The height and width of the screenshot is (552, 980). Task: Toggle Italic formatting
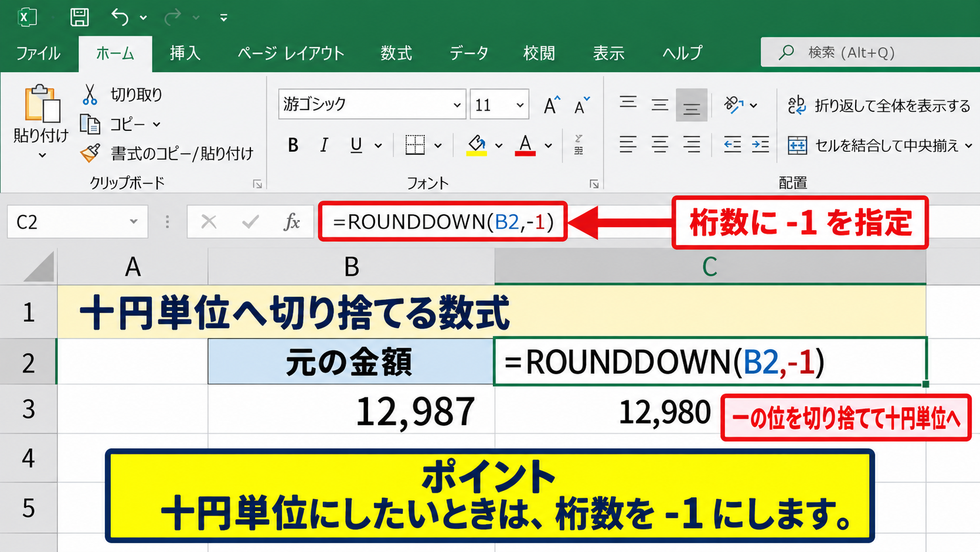click(x=324, y=145)
